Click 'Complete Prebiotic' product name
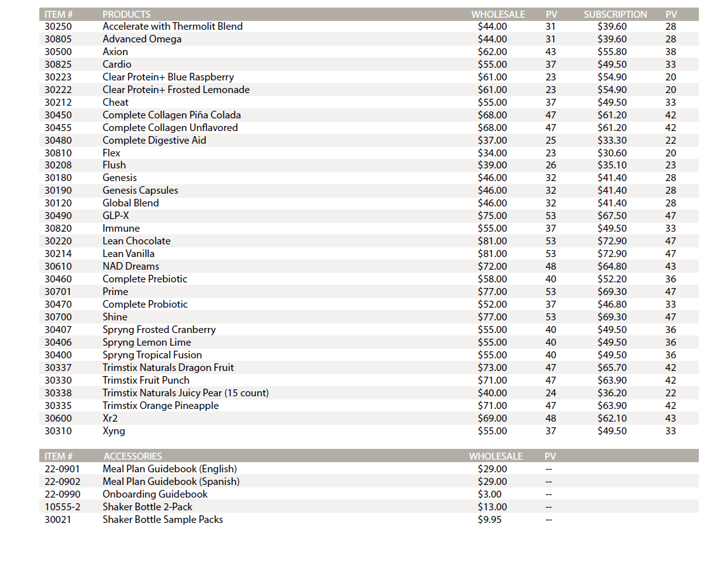 (145, 279)
